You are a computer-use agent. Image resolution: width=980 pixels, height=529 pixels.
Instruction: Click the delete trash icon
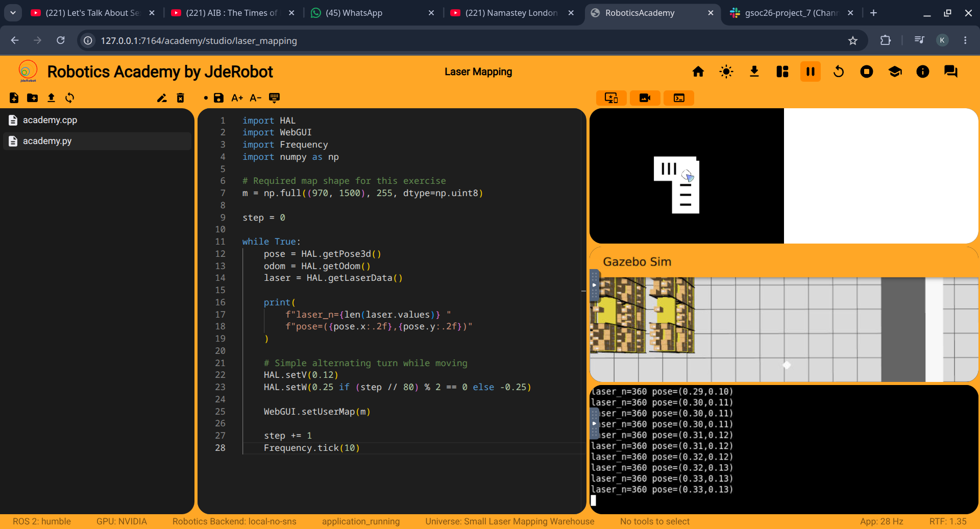tap(180, 98)
